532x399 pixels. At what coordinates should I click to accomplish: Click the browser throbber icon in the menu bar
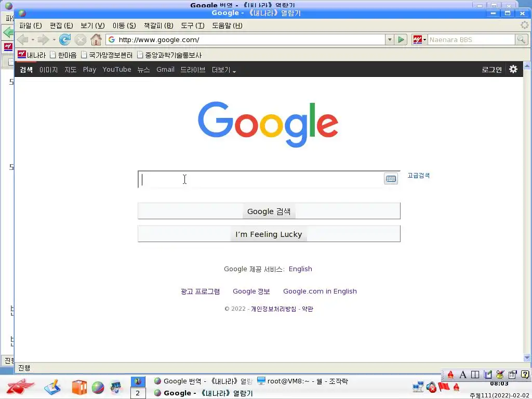(x=525, y=25)
